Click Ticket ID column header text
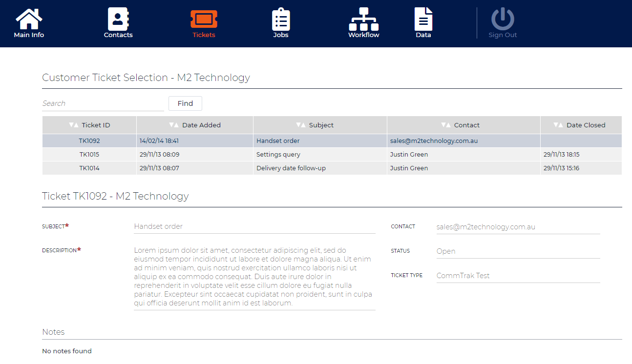The width and height of the screenshot is (632, 364). click(96, 125)
